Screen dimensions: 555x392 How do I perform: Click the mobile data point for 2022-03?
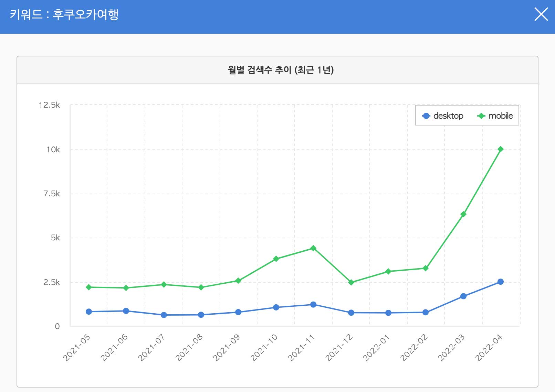[x=463, y=214]
